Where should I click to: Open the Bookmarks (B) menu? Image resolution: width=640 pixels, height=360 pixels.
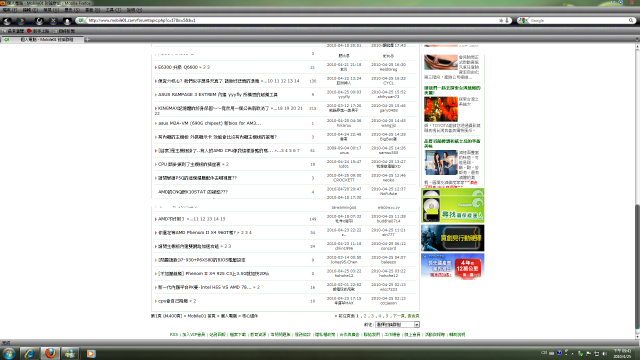click(92, 10)
